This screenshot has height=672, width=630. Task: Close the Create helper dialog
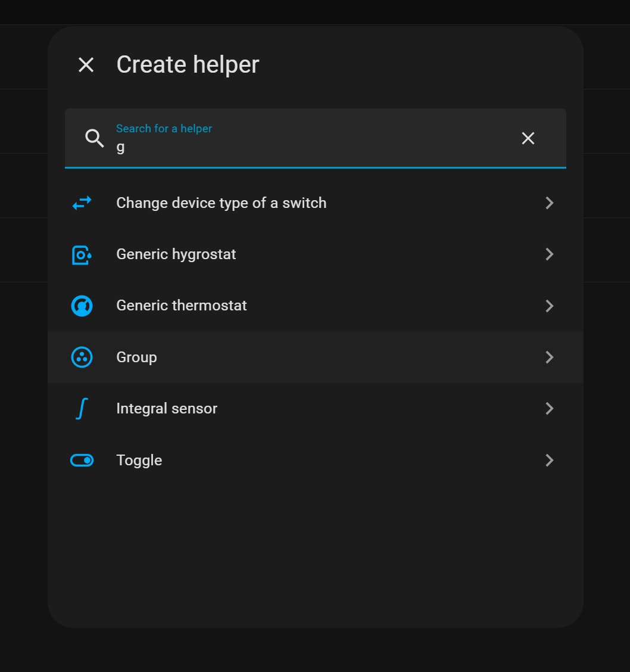click(x=86, y=65)
